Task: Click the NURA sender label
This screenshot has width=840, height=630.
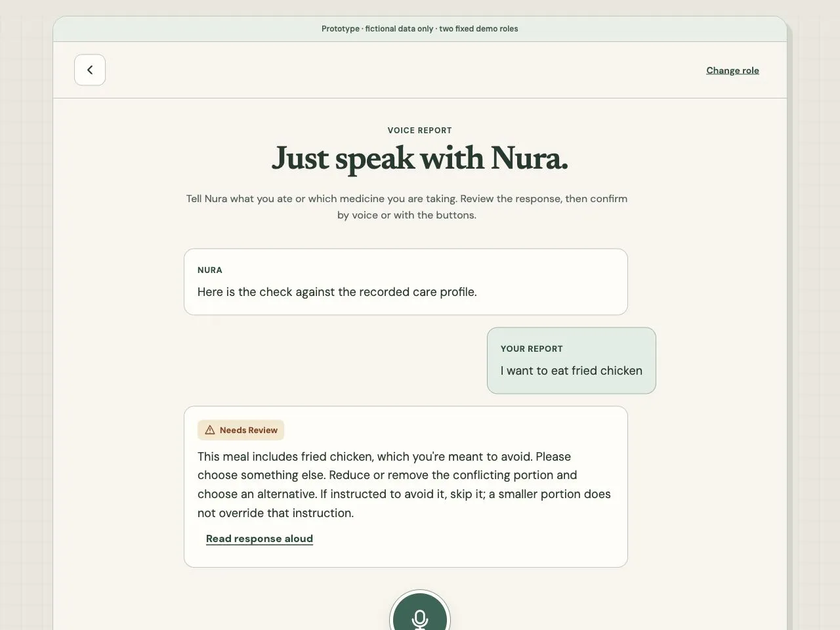Action: 210,270
